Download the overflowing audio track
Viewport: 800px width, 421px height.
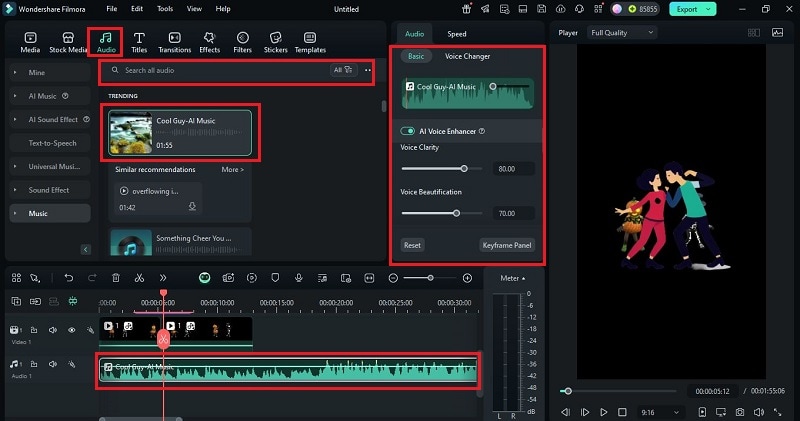192,206
